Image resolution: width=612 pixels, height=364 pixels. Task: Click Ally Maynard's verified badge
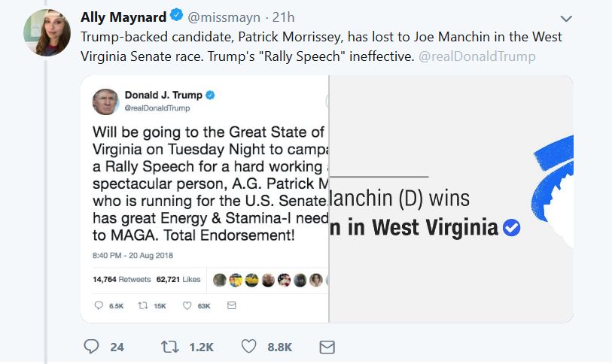point(176,17)
